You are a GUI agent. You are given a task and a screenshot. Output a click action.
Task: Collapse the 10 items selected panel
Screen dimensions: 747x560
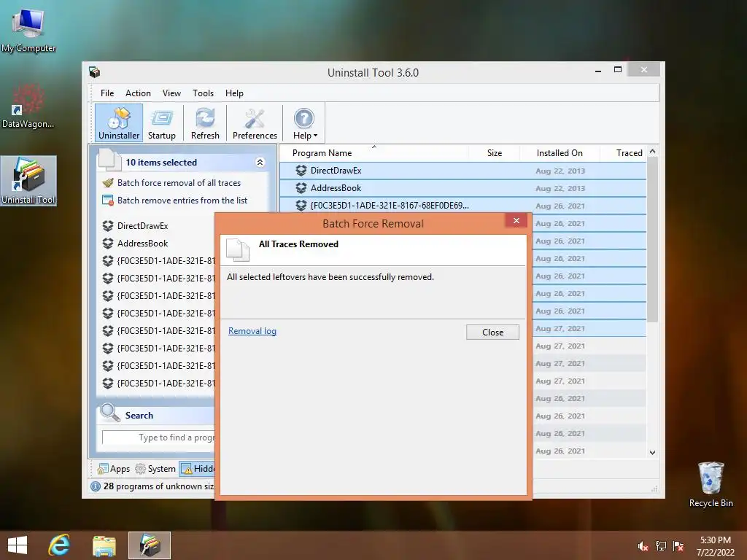pyautogui.click(x=260, y=163)
